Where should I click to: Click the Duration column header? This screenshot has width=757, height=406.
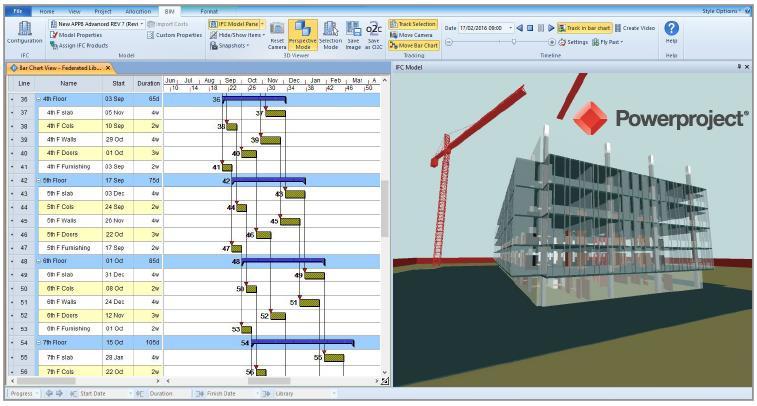(148, 84)
